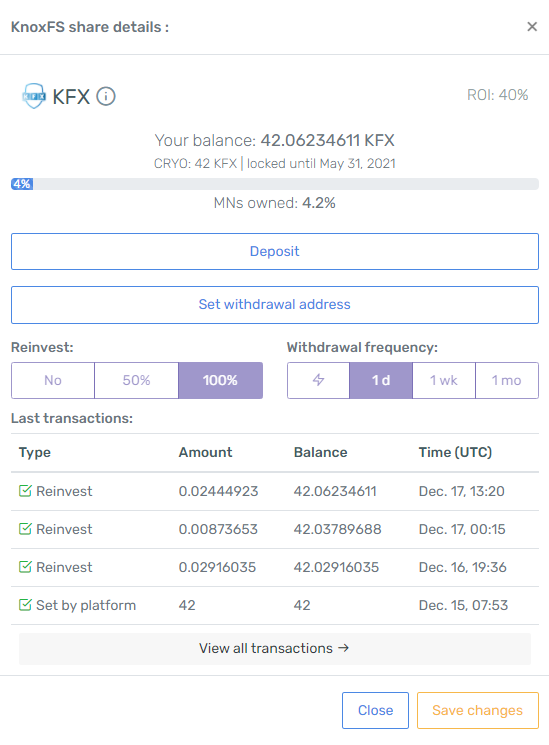The width and height of the screenshot is (549, 745).
Task: Click the Balance column header
Action: tap(321, 452)
